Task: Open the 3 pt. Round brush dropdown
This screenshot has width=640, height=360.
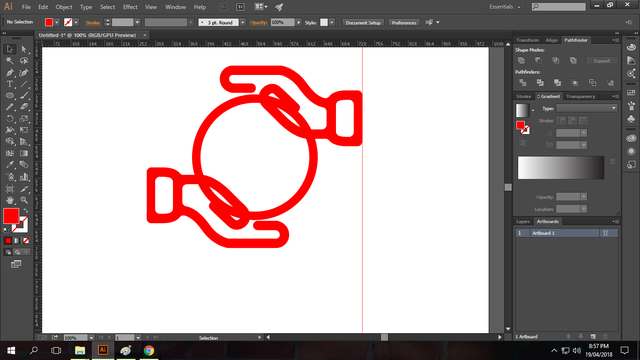Action: click(242, 22)
